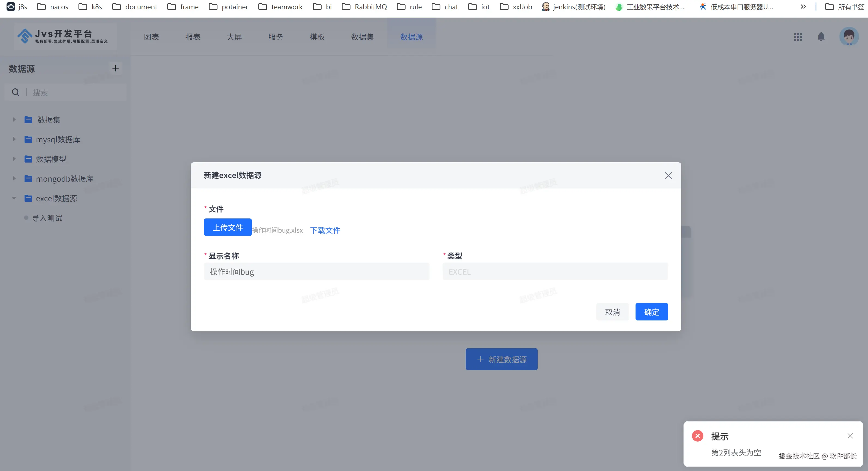This screenshot has height=471, width=868.
Task: Expand the mysql数据库 tree node
Action: [14, 139]
